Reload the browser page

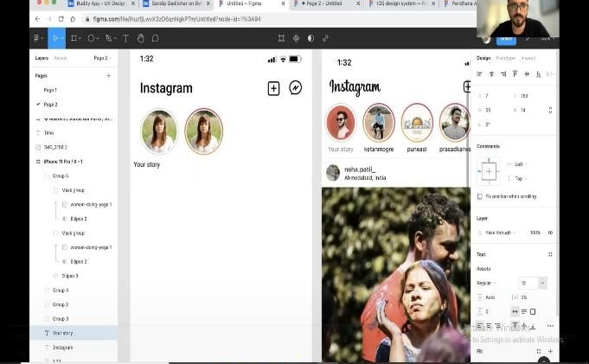[61, 19]
